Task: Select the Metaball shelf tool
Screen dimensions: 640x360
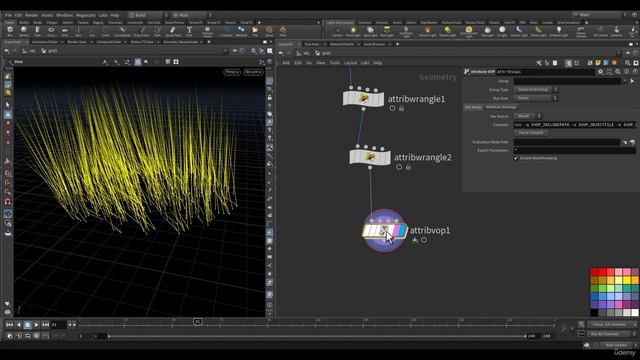Action: pyautogui.click(x=241, y=31)
